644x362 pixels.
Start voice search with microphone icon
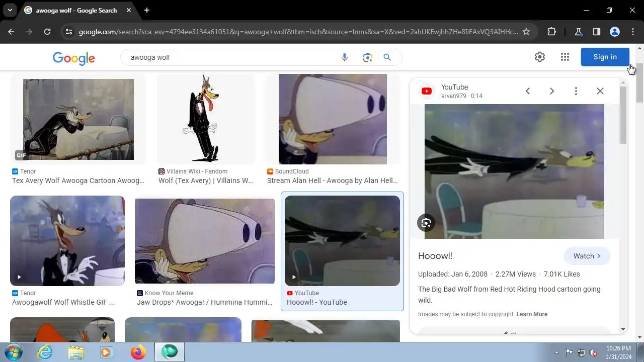(345, 57)
